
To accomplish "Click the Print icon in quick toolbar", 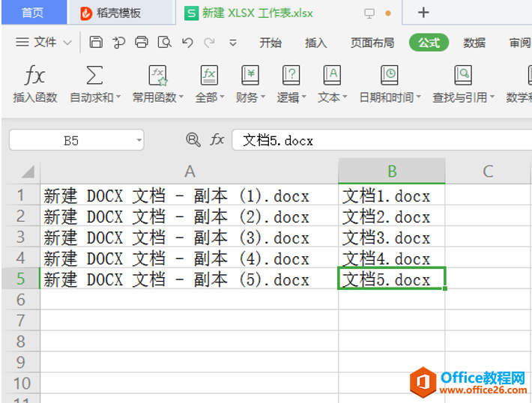I will point(141,43).
